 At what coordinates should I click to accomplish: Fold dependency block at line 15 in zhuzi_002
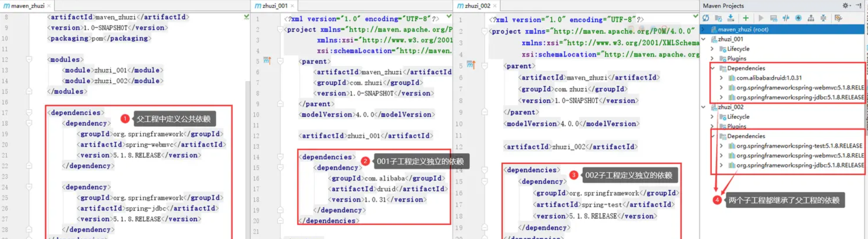click(484, 182)
